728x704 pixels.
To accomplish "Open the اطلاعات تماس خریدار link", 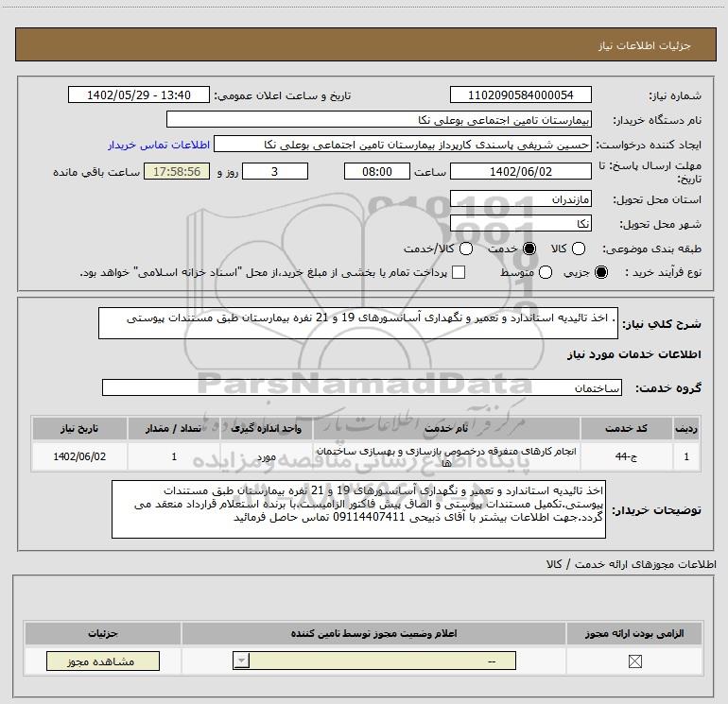I will [159, 145].
